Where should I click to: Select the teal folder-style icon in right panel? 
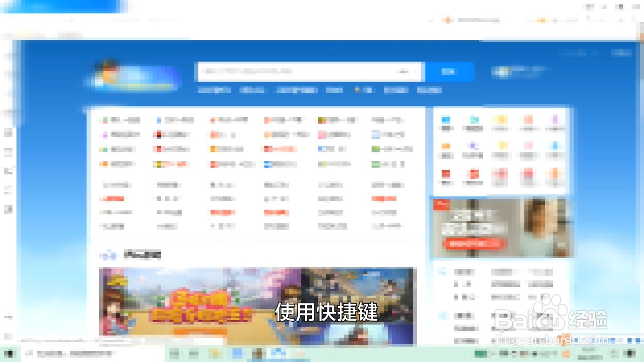(474, 119)
